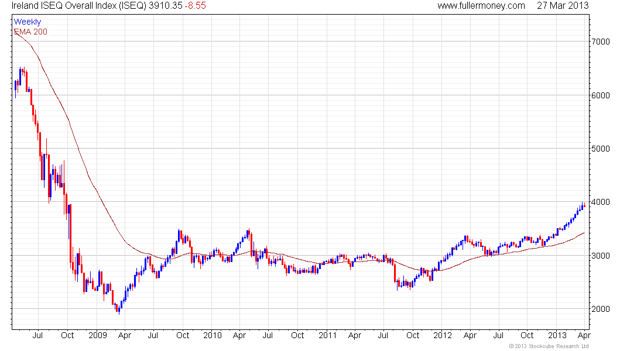Click the blue 'Weekly' label

pyautogui.click(x=28, y=22)
